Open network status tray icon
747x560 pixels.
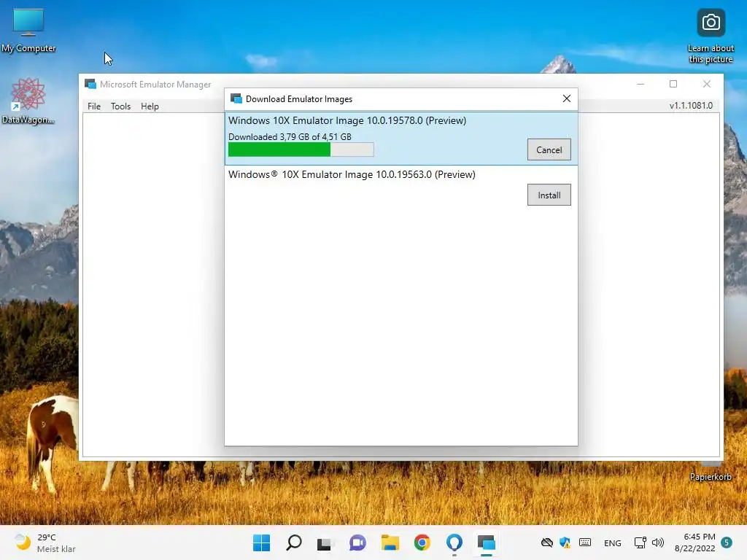point(640,542)
